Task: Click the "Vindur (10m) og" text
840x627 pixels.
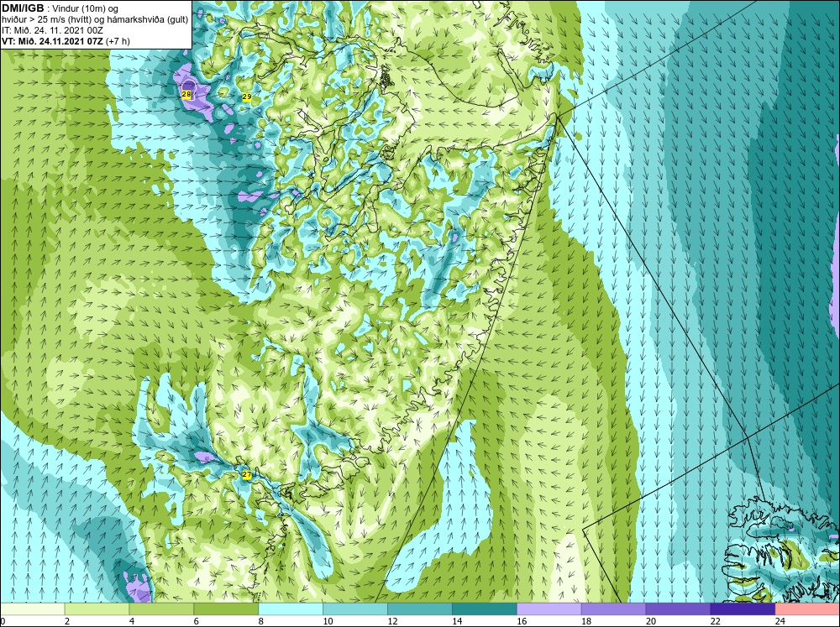Action: click(x=87, y=8)
